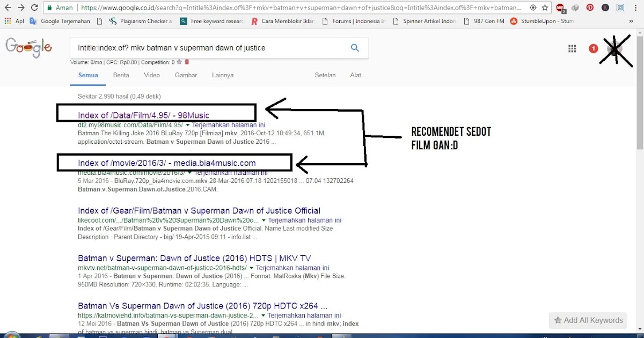Open the notifications badge showing 1
644x338 pixels.
point(593,49)
